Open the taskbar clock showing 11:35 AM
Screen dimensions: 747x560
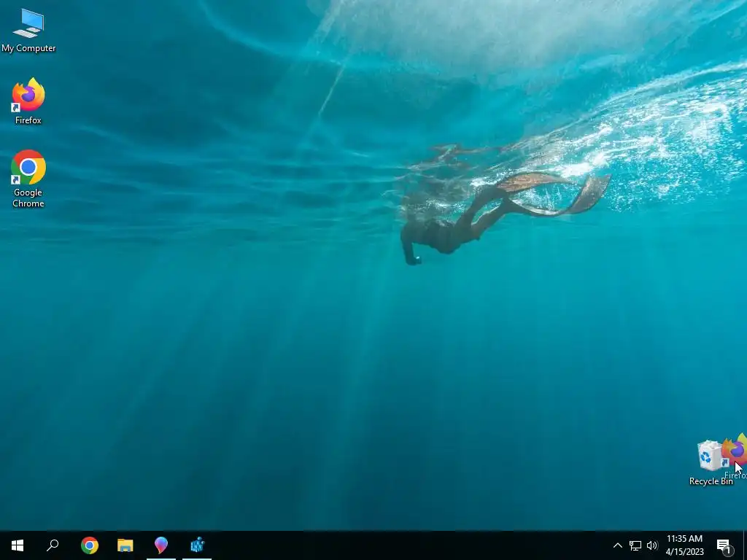(x=684, y=545)
